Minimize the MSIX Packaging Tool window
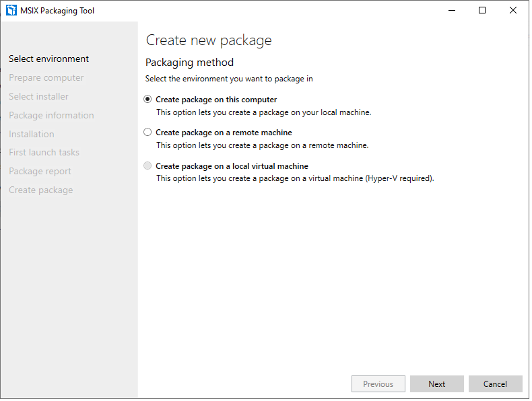532x401 pixels. click(451, 10)
